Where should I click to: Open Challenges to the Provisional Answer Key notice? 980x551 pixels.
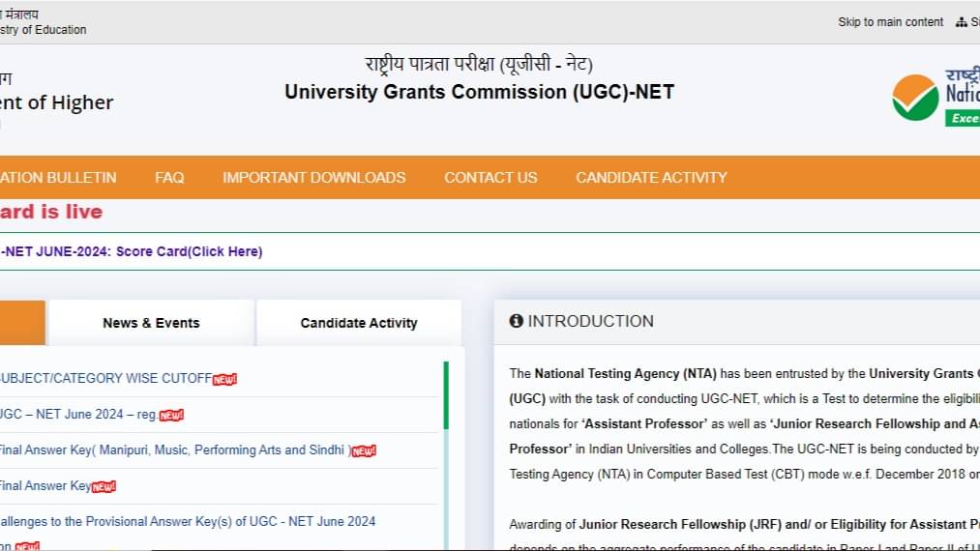tap(188, 522)
